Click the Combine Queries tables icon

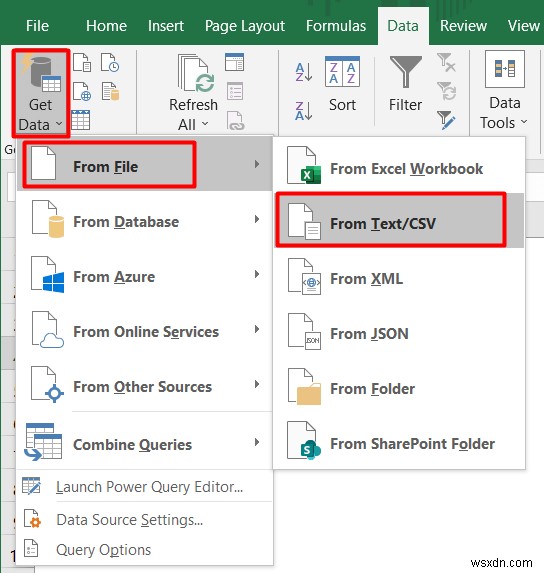43,441
